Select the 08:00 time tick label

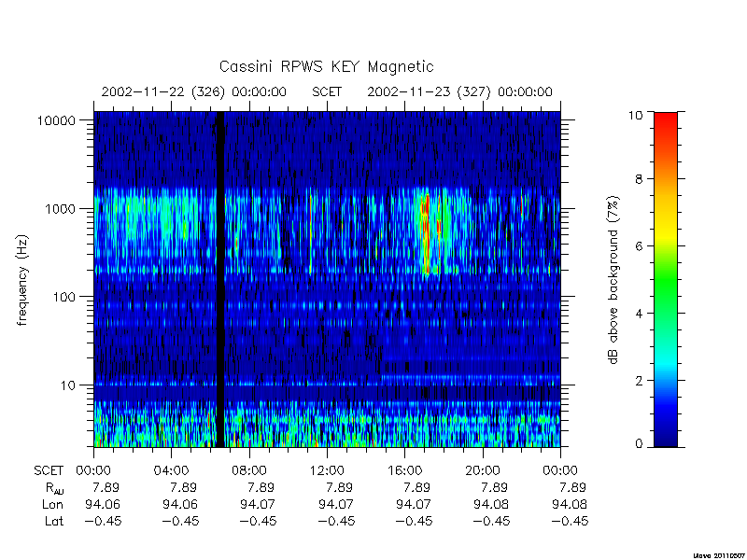pos(249,471)
